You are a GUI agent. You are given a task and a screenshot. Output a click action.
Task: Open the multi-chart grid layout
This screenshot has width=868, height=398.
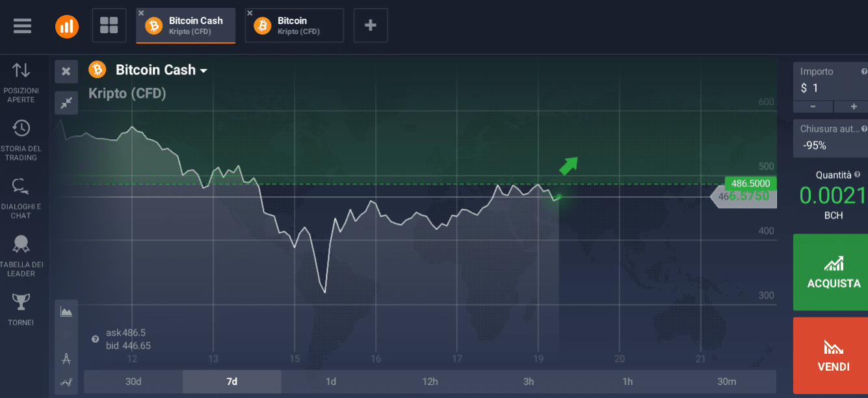[109, 25]
